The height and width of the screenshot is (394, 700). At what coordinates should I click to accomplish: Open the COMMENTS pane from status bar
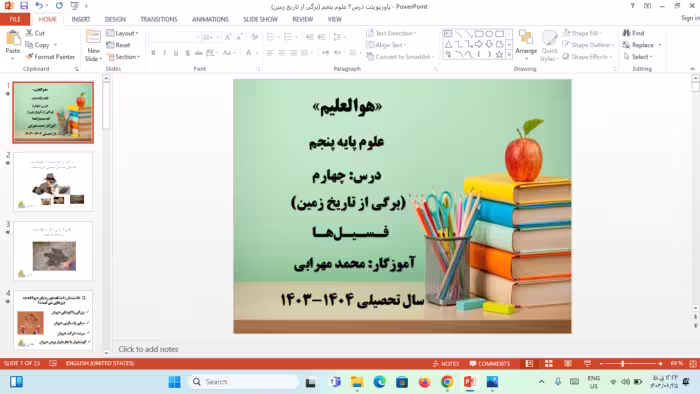click(x=489, y=363)
